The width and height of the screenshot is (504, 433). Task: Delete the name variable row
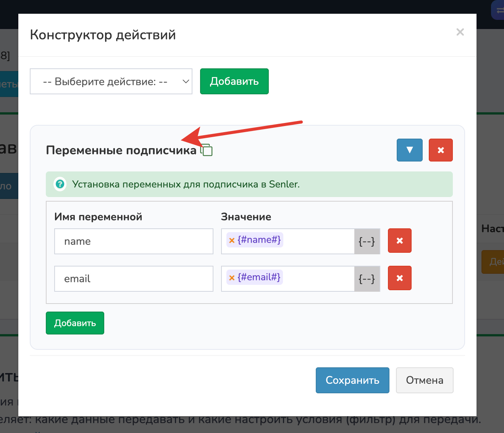[399, 241]
